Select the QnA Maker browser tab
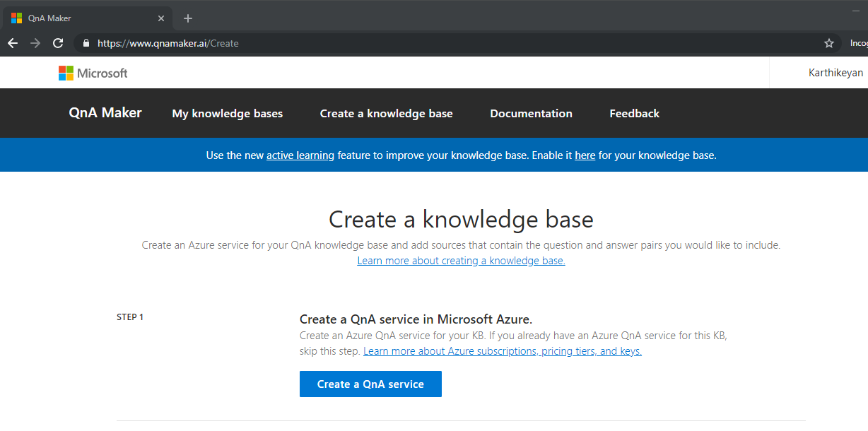This screenshot has height=431, width=868. [88, 18]
